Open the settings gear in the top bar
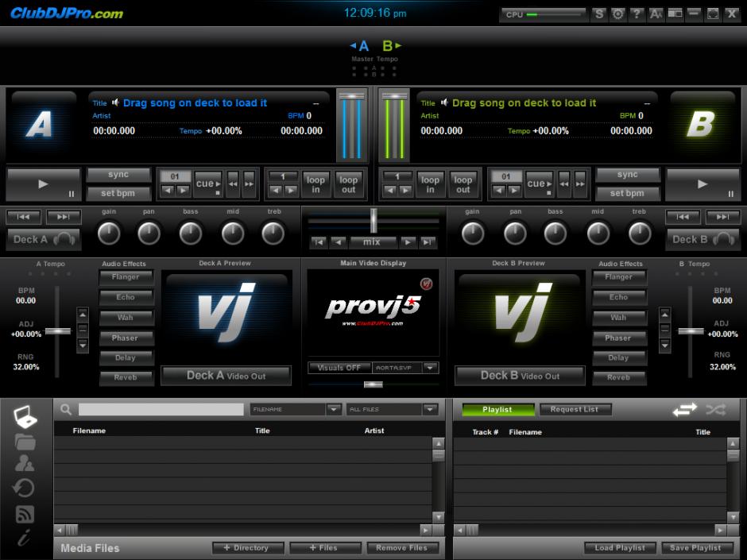The height and width of the screenshot is (560, 747). [617, 14]
